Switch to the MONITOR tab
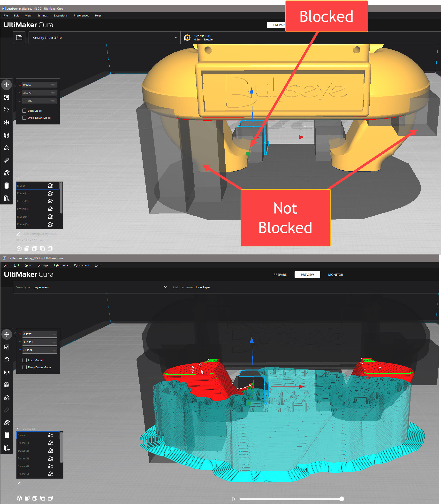 pos(335,275)
